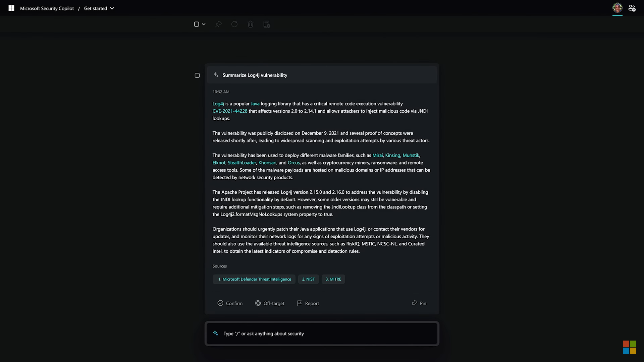The height and width of the screenshot is (362, 644).
Task: Open Microsoft Defender Threat Intelligence source
Action: [x=254, y=279]
